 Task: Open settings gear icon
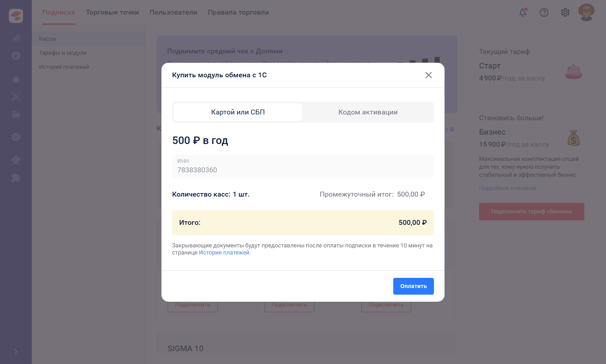(565, 12)
